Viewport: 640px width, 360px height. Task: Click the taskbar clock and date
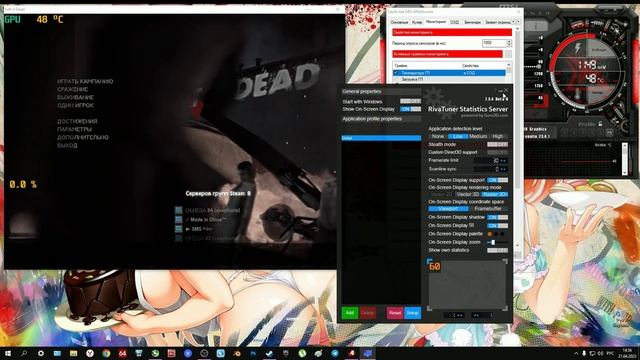pyautogui.click(x=626, y=353)
